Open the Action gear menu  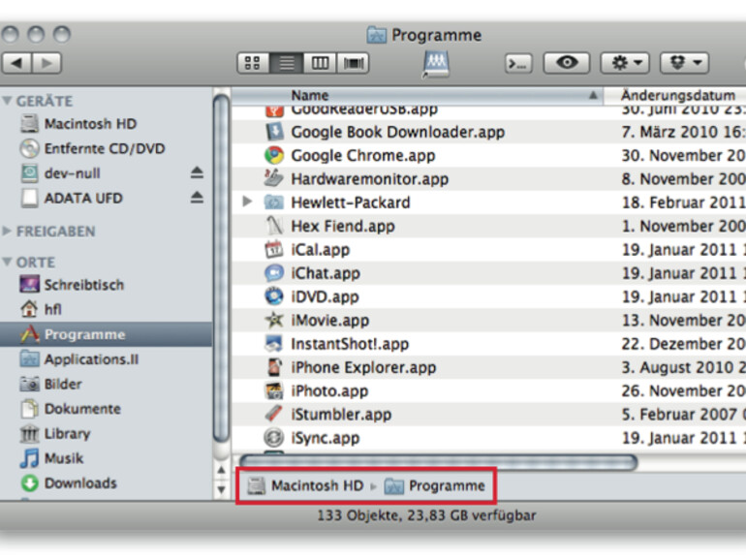pos(625,62)
